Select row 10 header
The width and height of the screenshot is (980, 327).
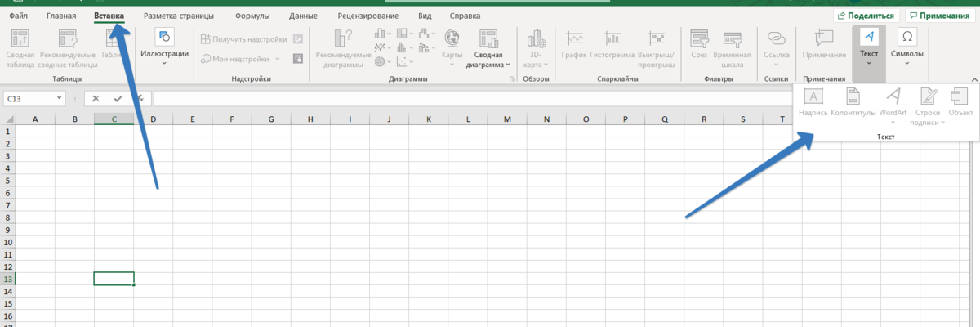[8, 242]
